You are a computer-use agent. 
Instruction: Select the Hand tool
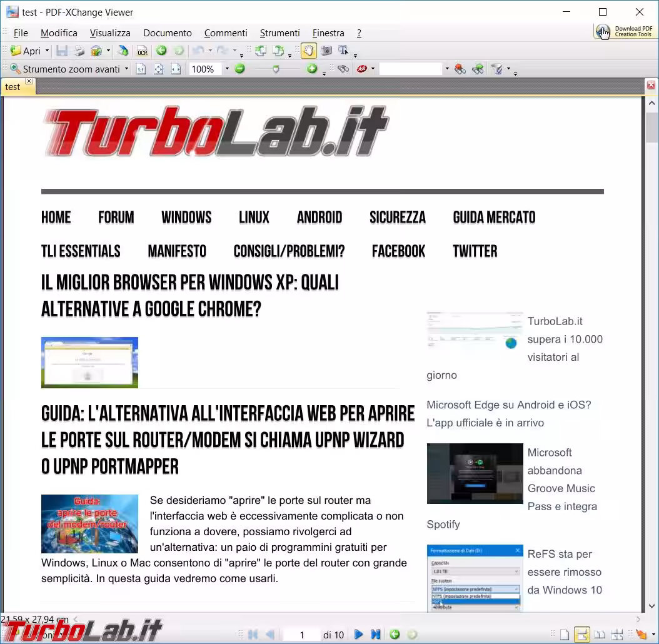(x=308, y=51)
